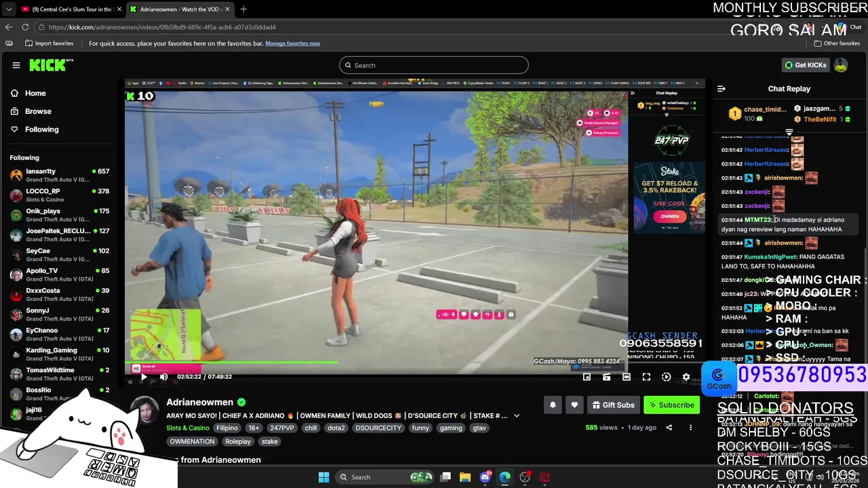
Task: Click Import favorites in favorites bar
Action: [49, 43]
